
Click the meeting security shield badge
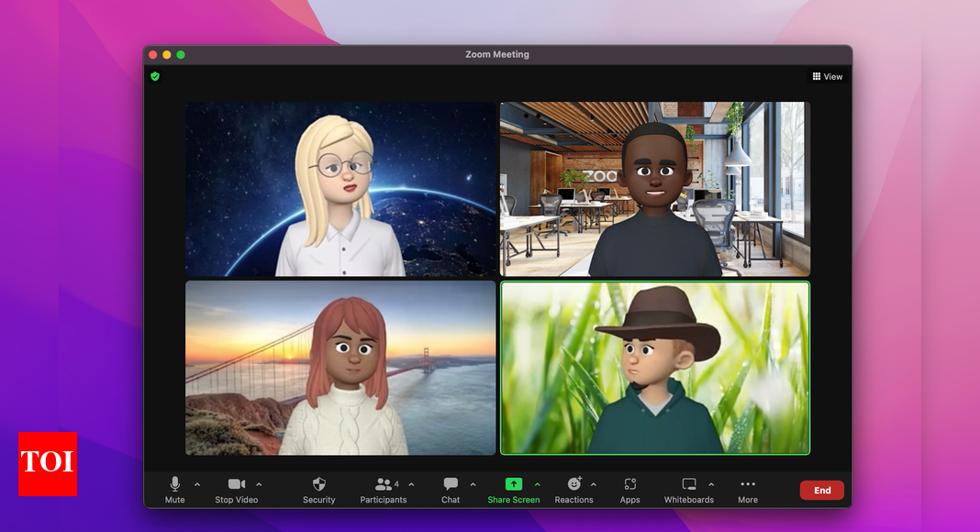[155, 76]
